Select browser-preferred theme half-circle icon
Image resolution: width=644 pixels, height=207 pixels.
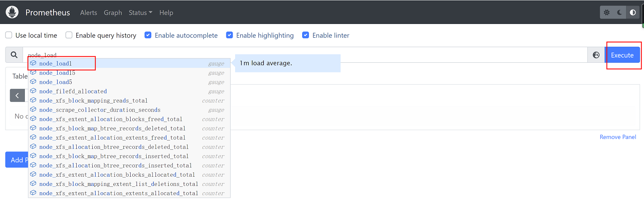(633, 13)
